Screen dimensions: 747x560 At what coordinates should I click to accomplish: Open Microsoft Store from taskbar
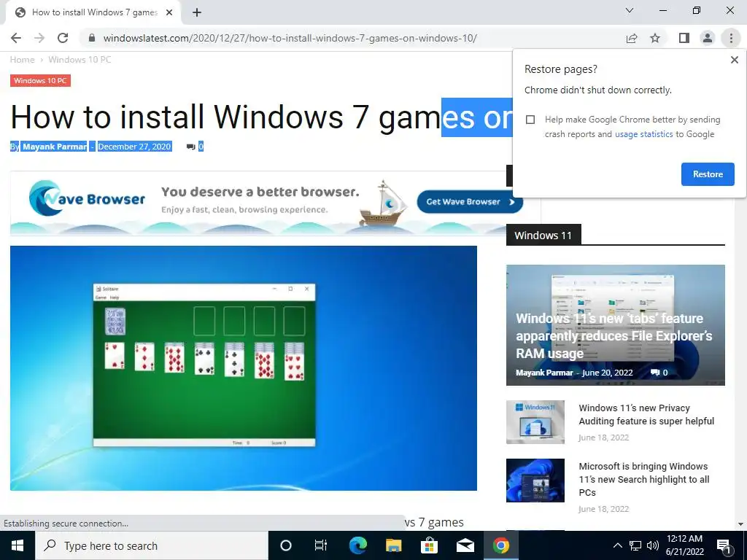(429, 545)
